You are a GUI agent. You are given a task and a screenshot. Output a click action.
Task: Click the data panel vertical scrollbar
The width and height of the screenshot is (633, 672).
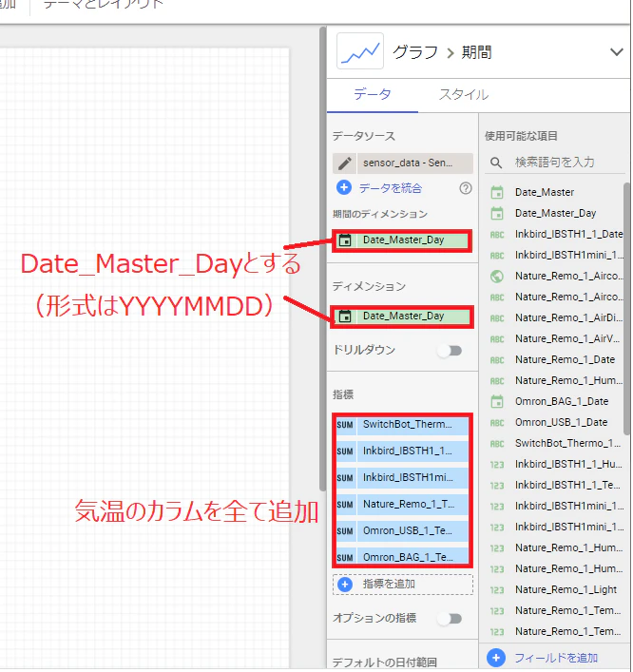coord(323,258)
